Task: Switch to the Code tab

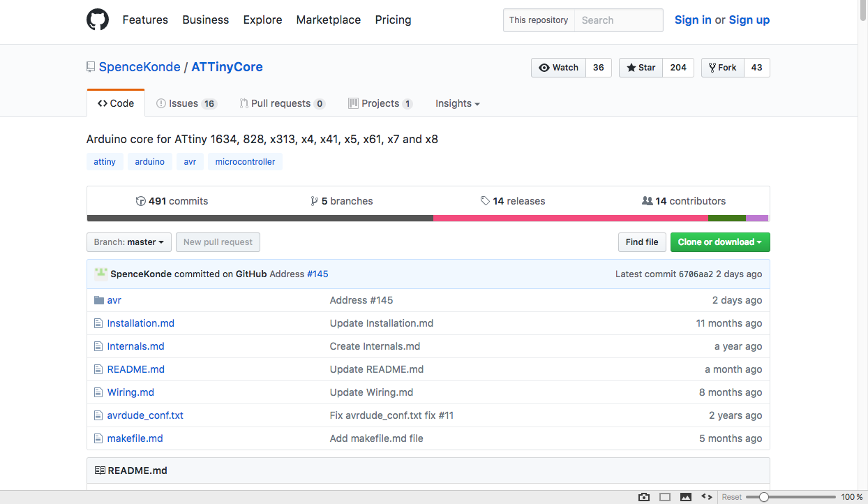Action: (116, 103)
